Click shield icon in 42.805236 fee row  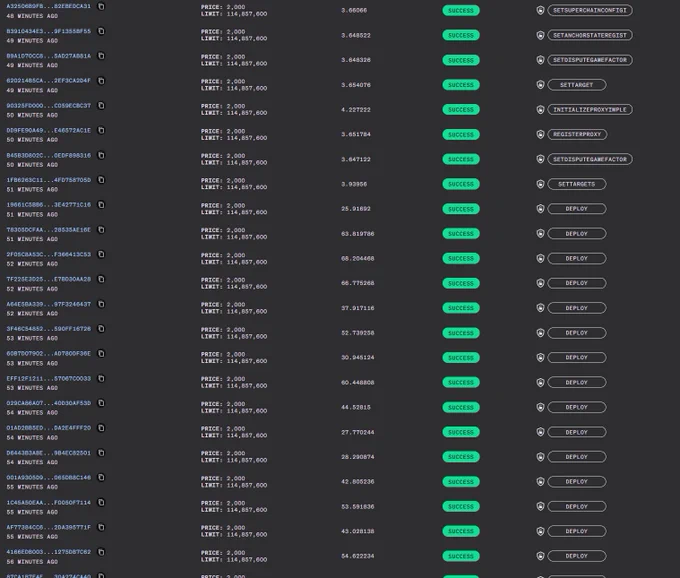[540, 482]
